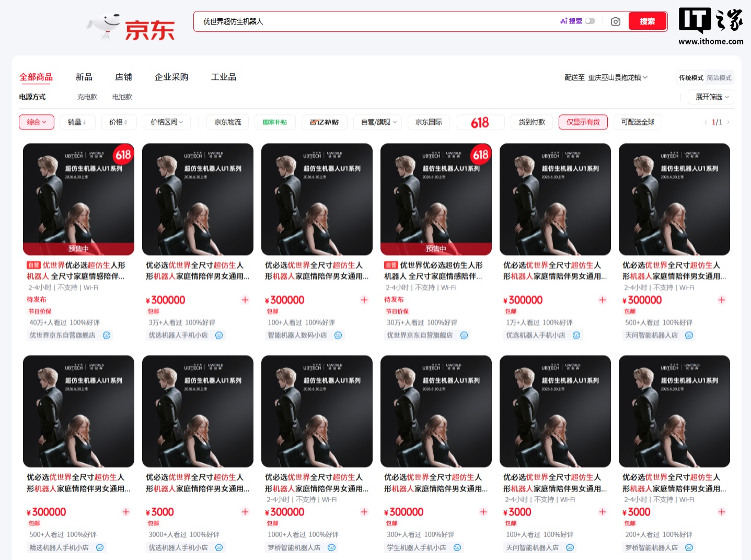Add the 智能机器人数码小店 listing to cart
751x560 pixels.
(364, 300)
